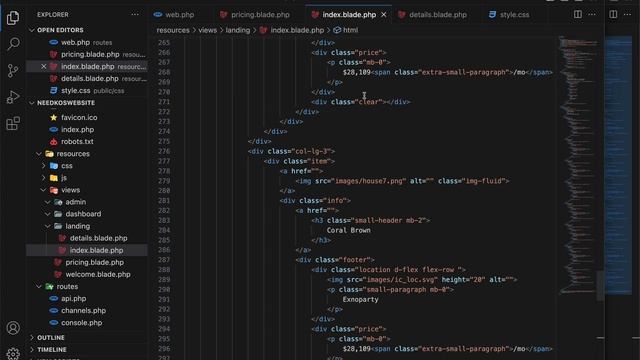The width and height of the screenshot is (640, 360).
Task: Collapse the admin folder
Action: point(76,202)
